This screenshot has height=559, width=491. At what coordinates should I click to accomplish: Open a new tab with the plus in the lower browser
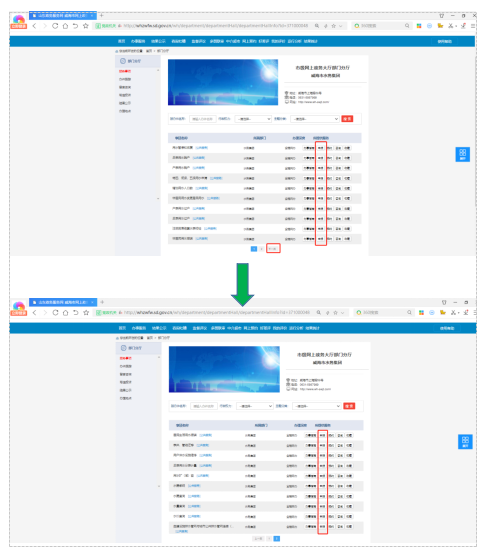[x=102, y=302]
